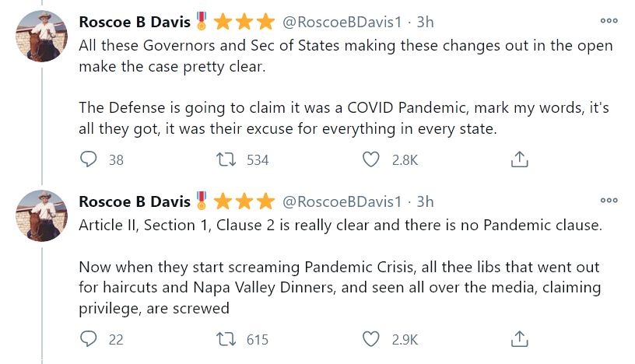The width and height of the screenshot is (635, 364).
Task: Share the first tweet about COVID Pandemic
Action: tap(519, 159)
